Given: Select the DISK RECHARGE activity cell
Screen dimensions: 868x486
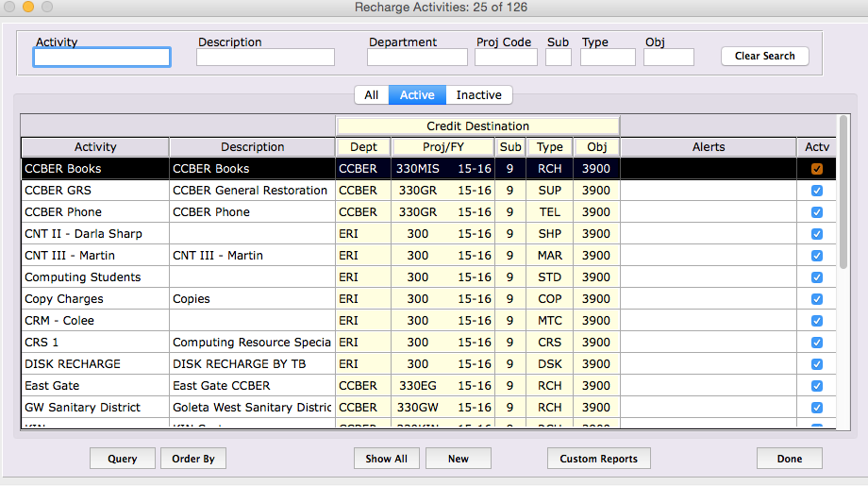Looking at the screenshot, I should pos(95,364).
